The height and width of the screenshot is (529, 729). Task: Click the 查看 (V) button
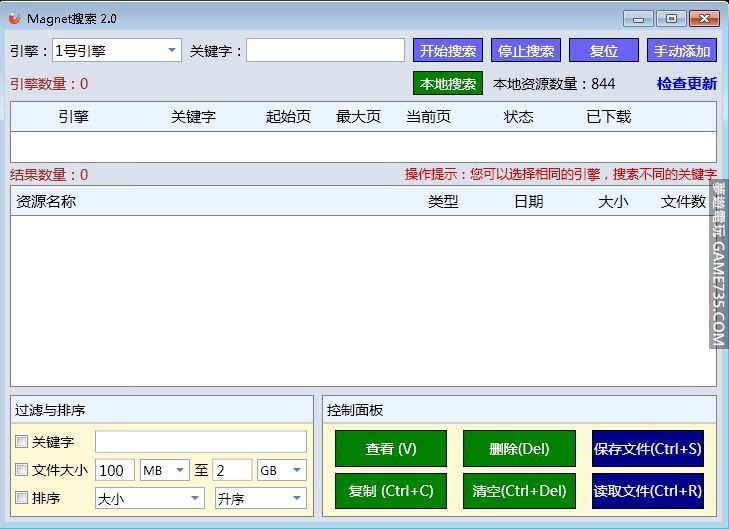pos(390,449)
